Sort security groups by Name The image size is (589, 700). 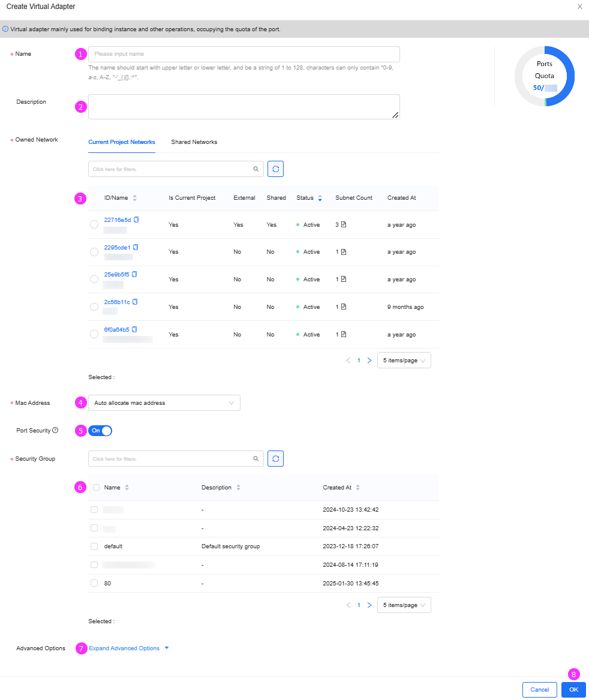tap(127, 488)
